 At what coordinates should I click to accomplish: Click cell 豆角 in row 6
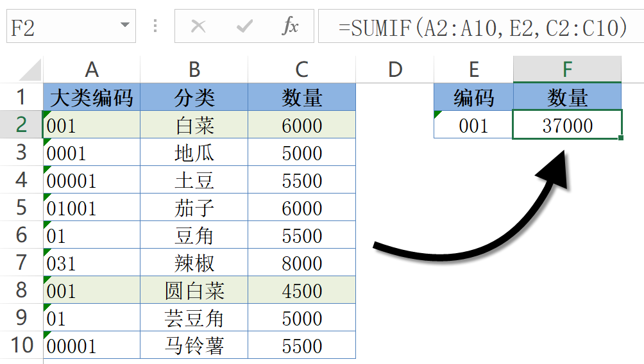point(194,235)
